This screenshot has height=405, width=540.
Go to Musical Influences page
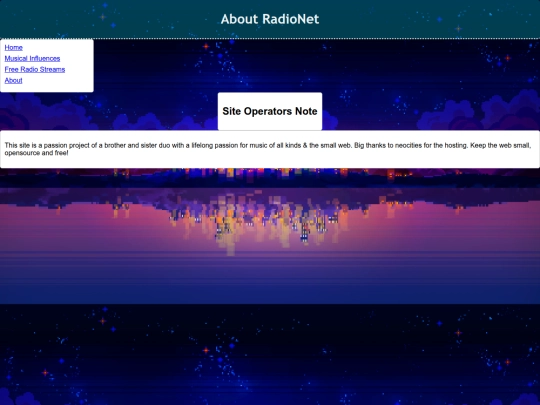[32, 59]
